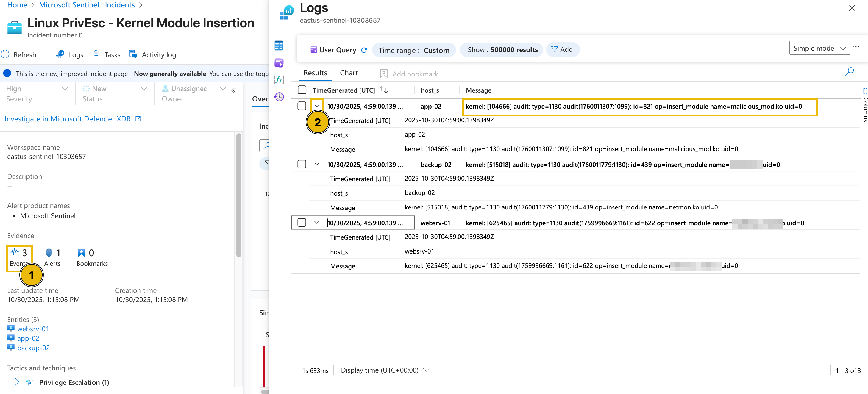The image size is (868, 394).
Task: Rerun query using refresh icon beside User Query
Action: tap(364, 50)
